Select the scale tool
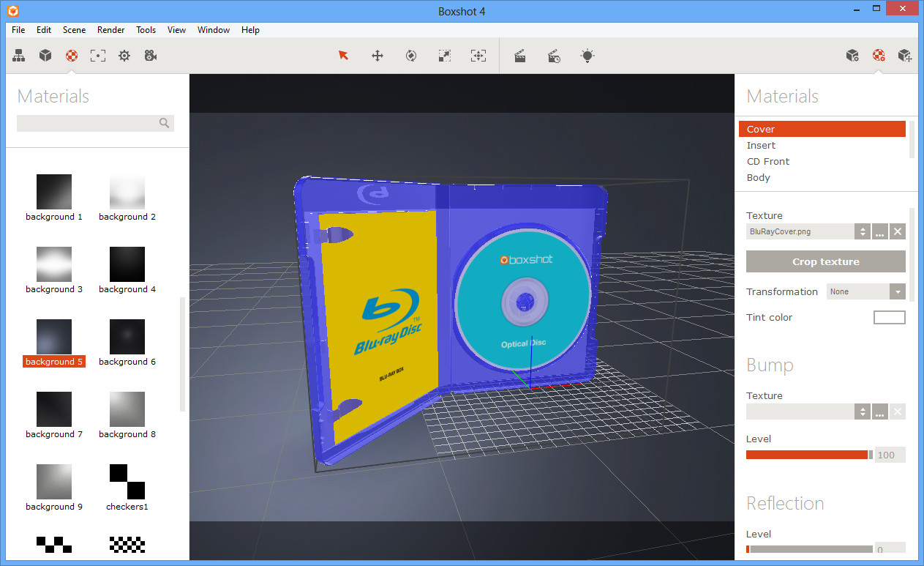This screenshot has width=924, height=566. pos(445,56)
